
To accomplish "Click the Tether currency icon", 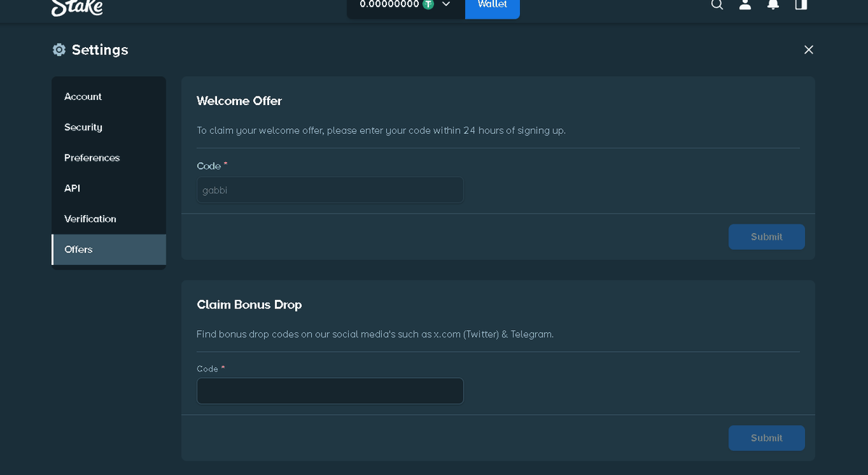I will click(x=428, y=4).
